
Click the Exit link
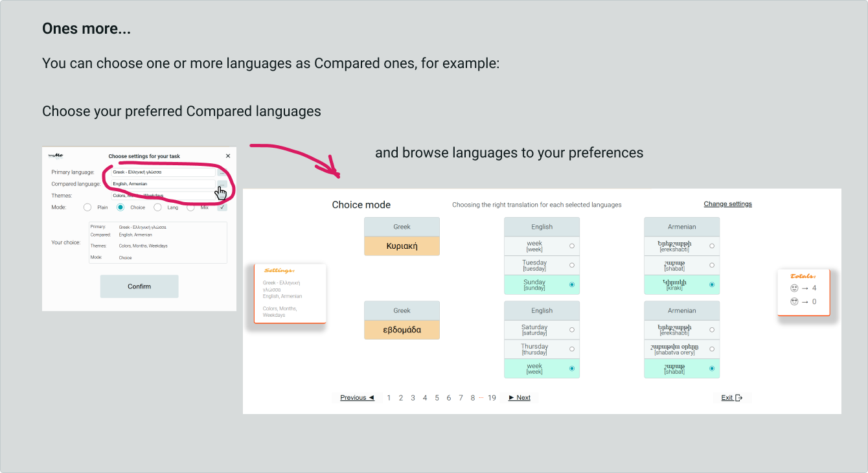(731, 398)
